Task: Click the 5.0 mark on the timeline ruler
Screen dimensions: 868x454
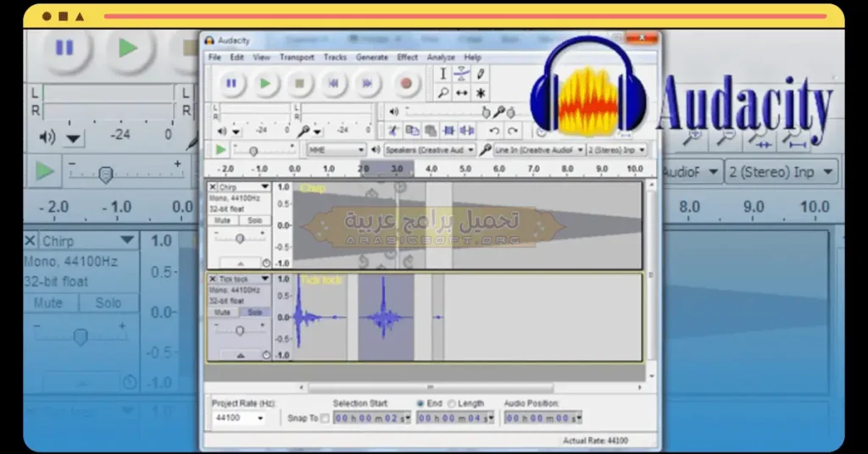Action: click(x=465, y=169)
